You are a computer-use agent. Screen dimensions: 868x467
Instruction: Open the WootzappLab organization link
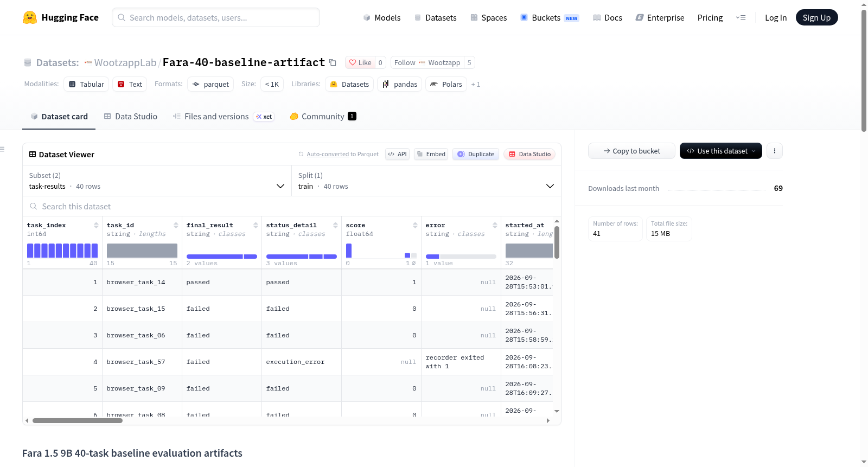pos(125,62)
